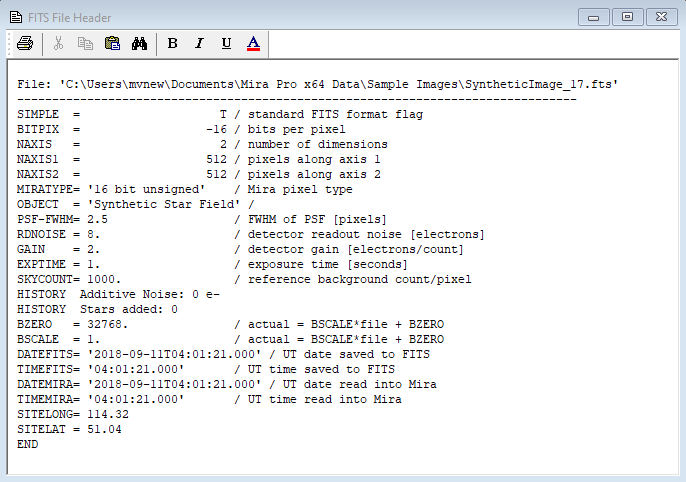Click the END keyword line

click(28, 444)
